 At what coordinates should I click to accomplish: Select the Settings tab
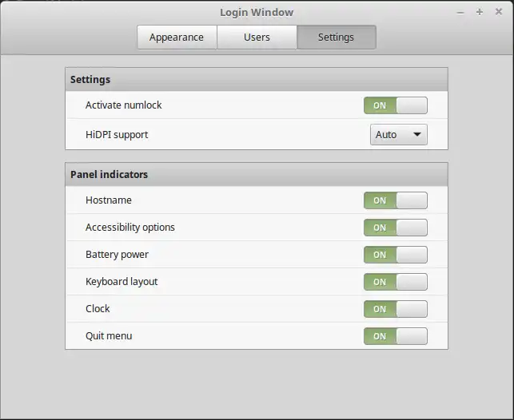pyautogui.click(x=336, y=38)
